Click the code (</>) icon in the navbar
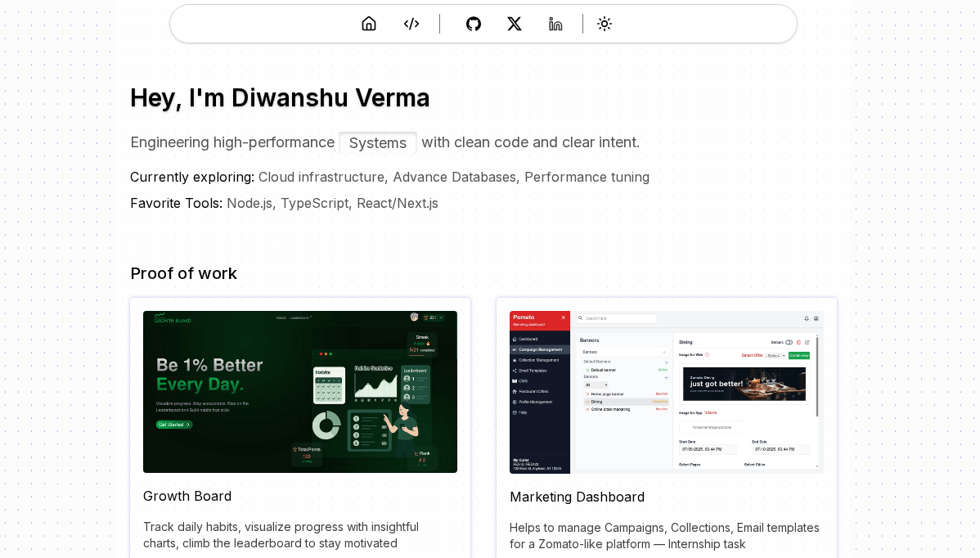Viewport: 980px width, 558px height. click(x=411, y=24)
